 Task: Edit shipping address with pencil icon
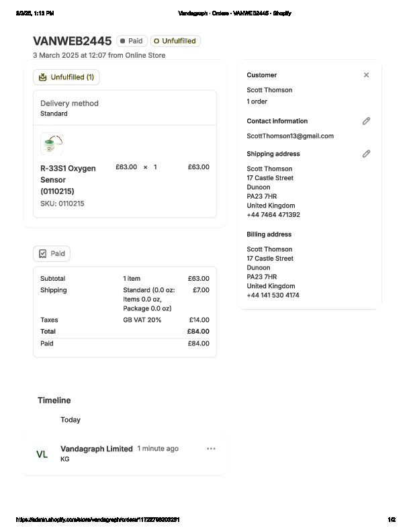pos(366,154)
